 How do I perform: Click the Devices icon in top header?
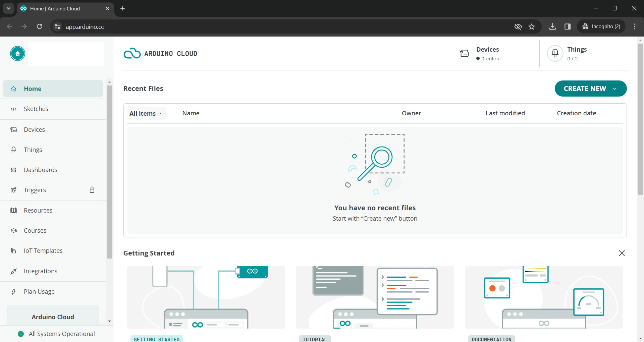click(464, 53)
